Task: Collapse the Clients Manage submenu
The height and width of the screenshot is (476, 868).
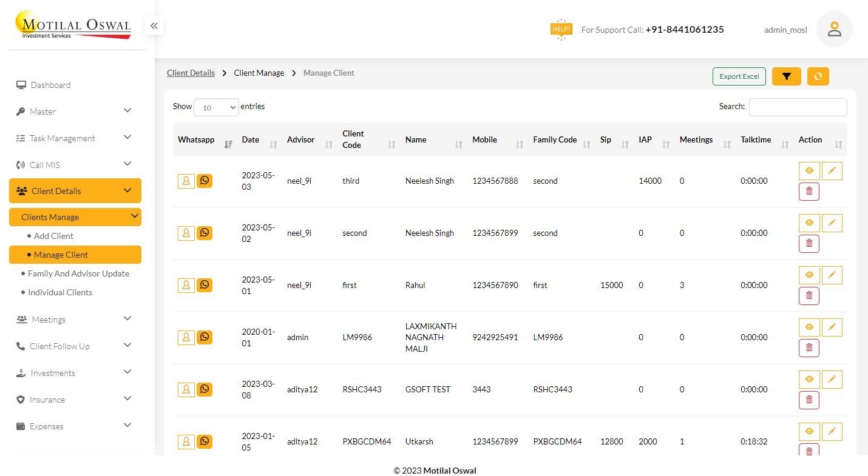Action: 75,217
